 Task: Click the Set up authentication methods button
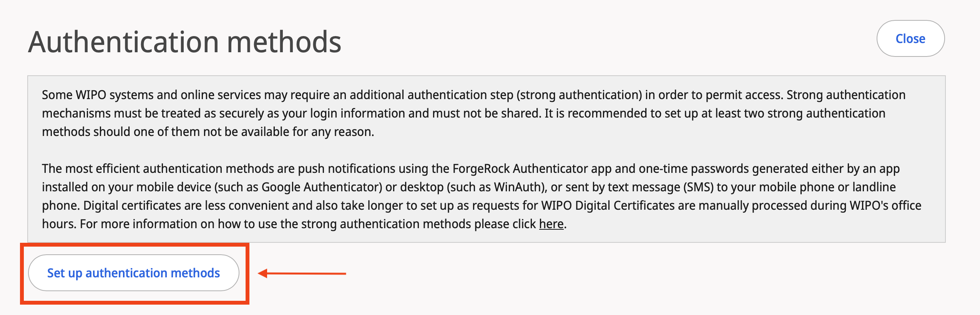[x=133, y=273]
